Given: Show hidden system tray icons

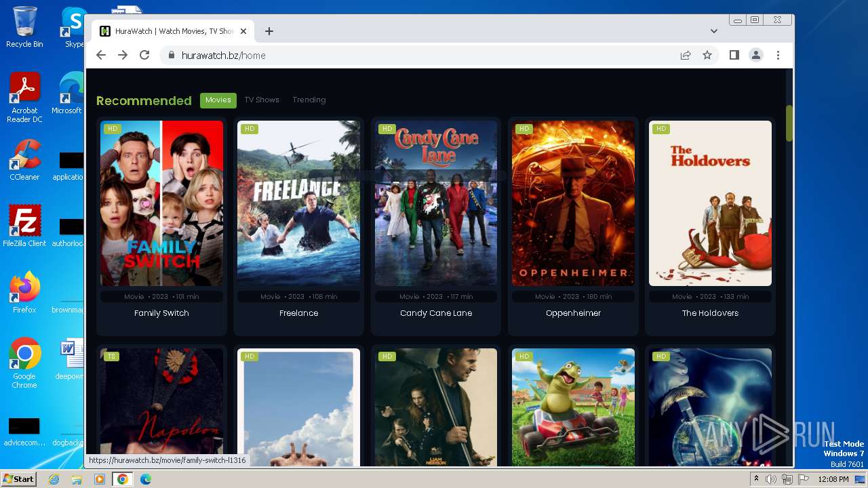Looking at the screenshot, I should (x=757, y=479).
